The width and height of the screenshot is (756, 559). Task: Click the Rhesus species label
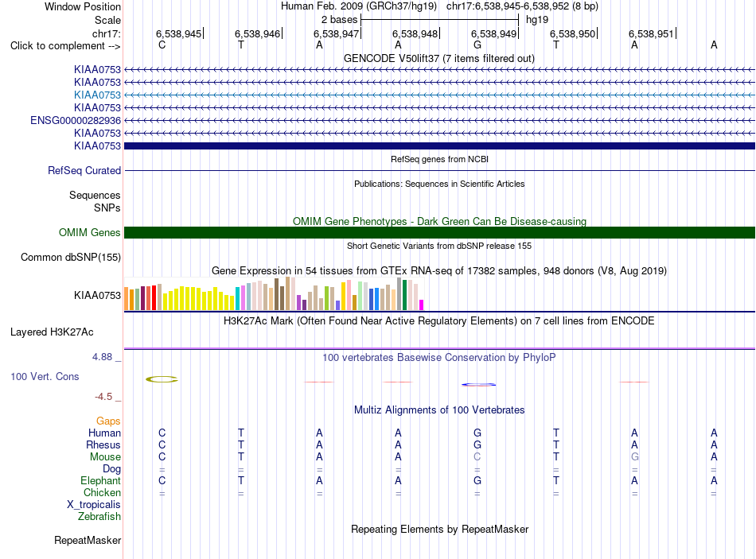[103, 444]
